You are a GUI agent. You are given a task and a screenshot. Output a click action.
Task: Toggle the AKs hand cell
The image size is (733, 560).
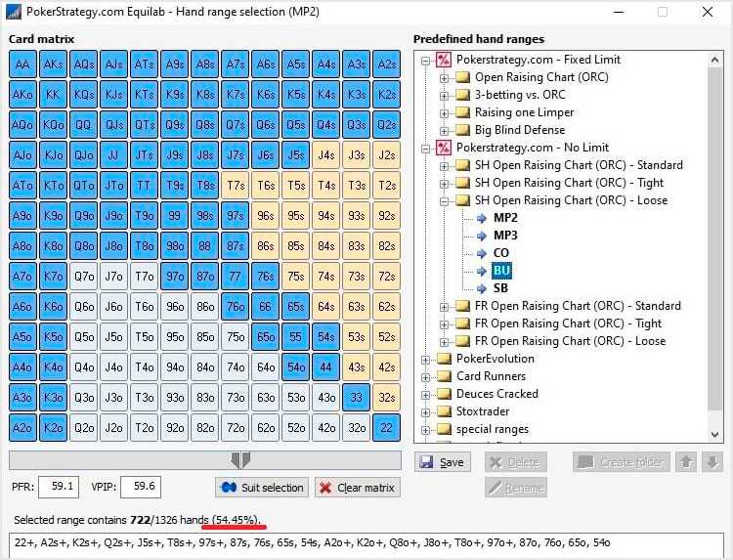(53, 65)
